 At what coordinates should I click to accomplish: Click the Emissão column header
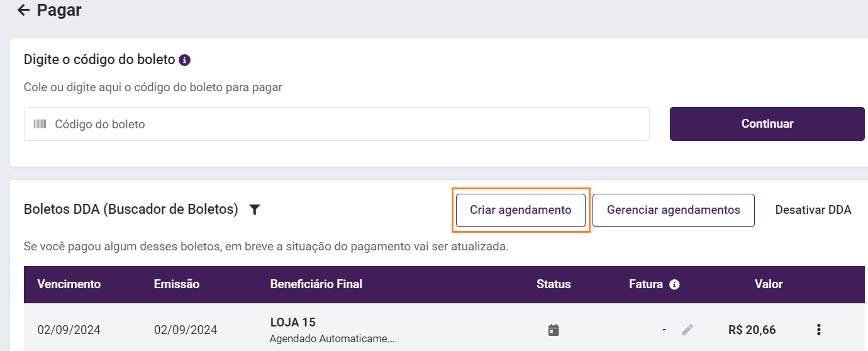(x=177, y=284)
